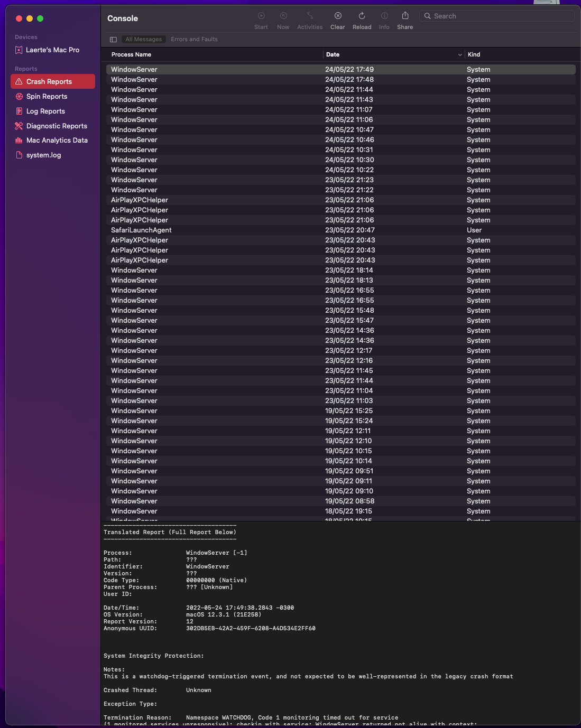Click the Mac Pro device icon
This screenshot has height=728, width=581.
coord(19,50)
